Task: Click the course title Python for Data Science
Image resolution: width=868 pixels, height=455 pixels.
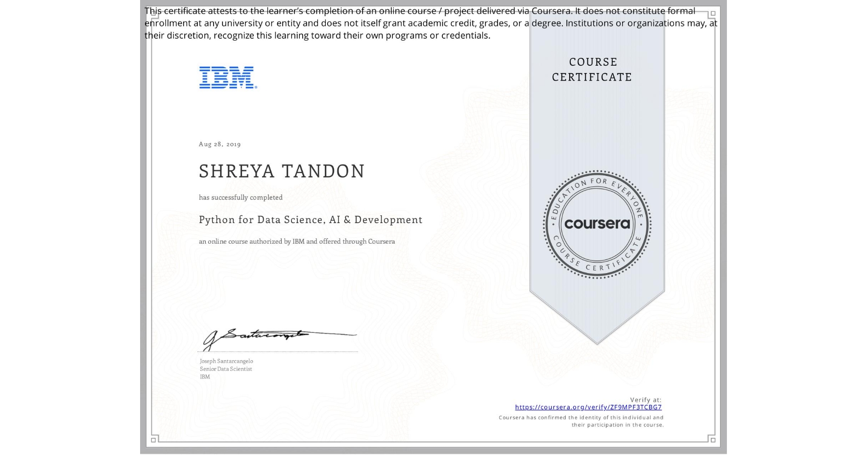Action: pos(311,220)
